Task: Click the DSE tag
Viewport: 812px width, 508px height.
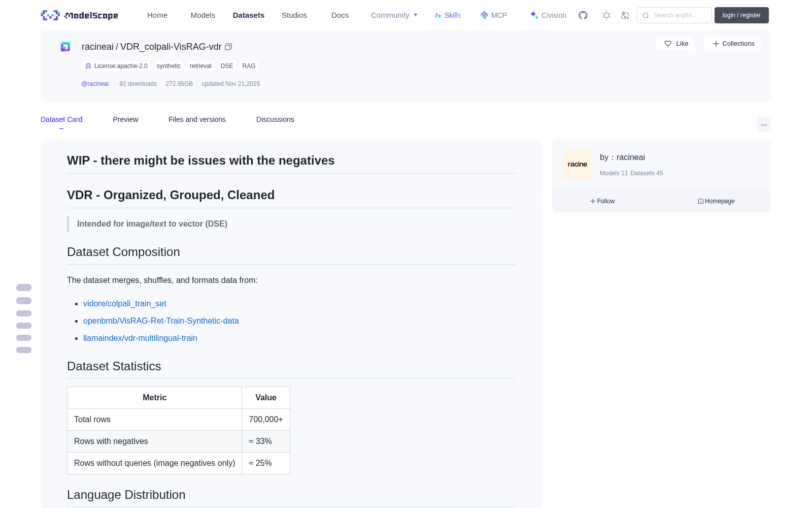Action: coord(227,66)
